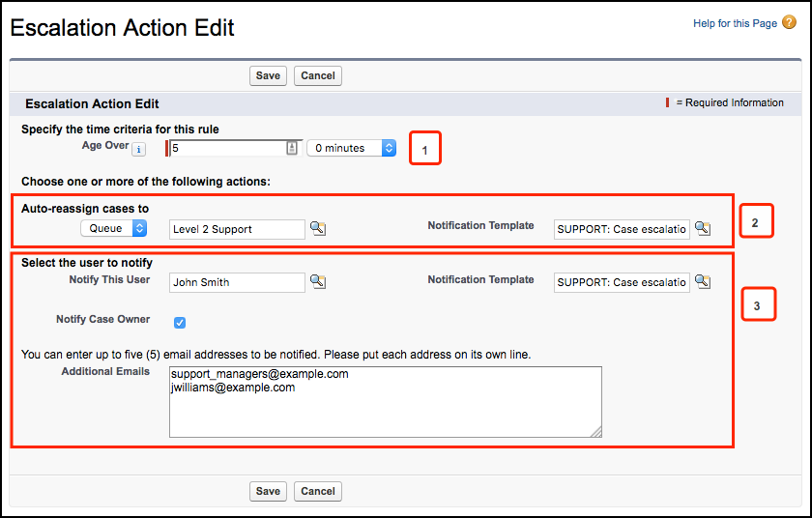Click the top Save button
This screenshot has width=812, height=518.
pyautogui.click(x=268, y=75)
